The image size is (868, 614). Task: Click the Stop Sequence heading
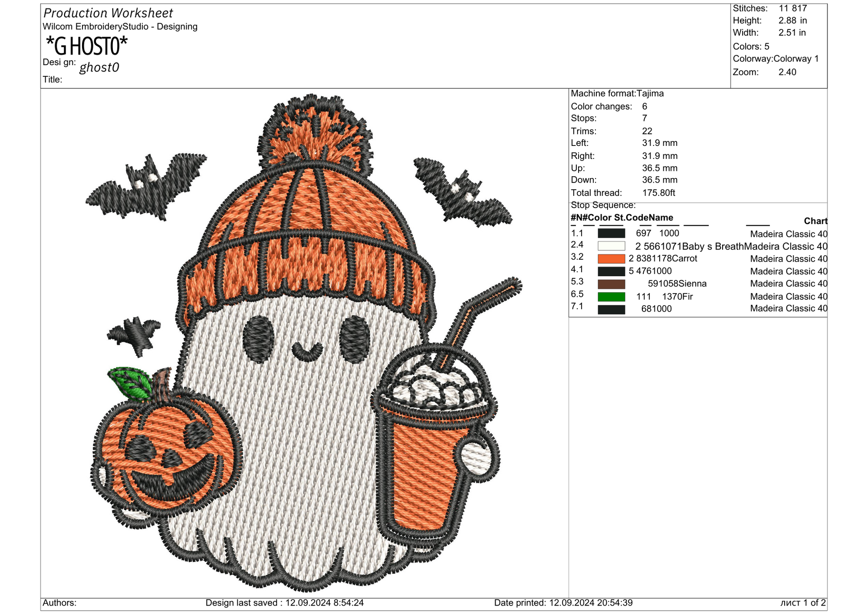pos(603,205)
